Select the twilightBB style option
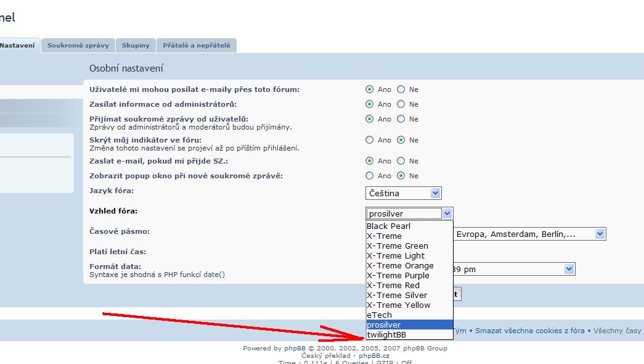The width and height of the screenshot is (644, 364). click(x=386, y=335)
